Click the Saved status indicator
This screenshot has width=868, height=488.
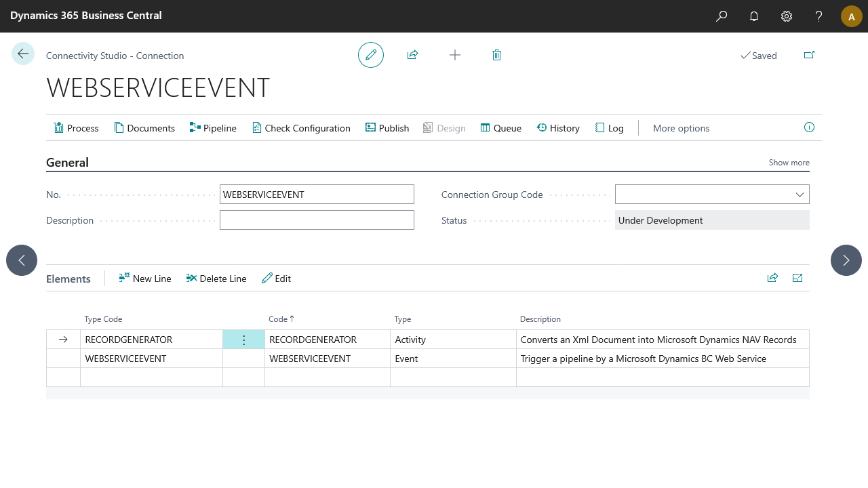tap(758, 56)
